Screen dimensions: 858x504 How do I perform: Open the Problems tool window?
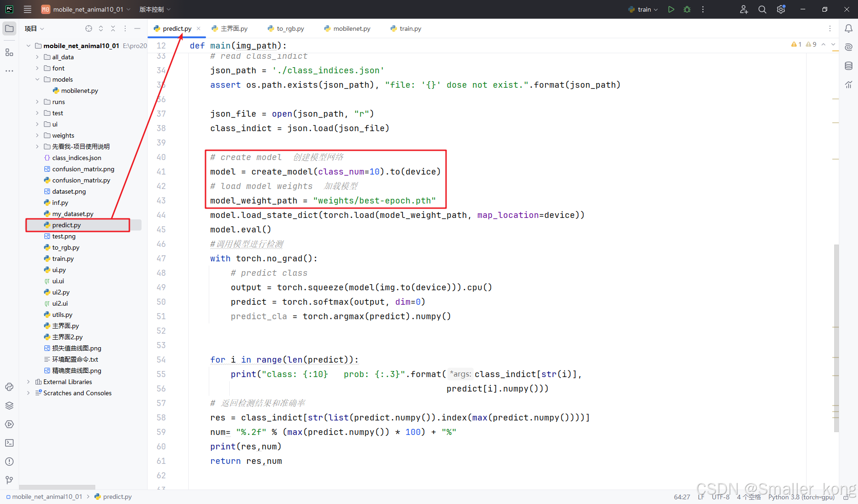tap(9, 462)
